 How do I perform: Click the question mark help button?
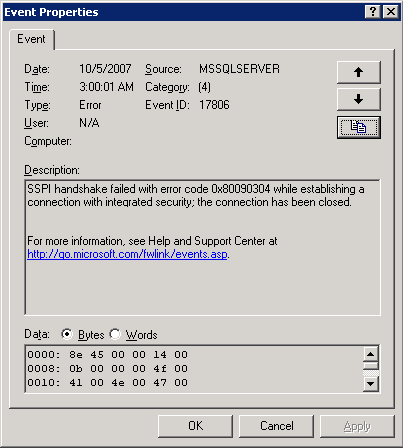coord(373,12)
